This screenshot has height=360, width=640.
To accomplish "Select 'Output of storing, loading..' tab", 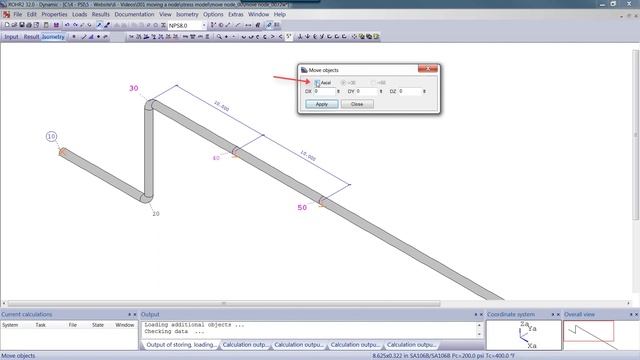I will click(181, 345).
